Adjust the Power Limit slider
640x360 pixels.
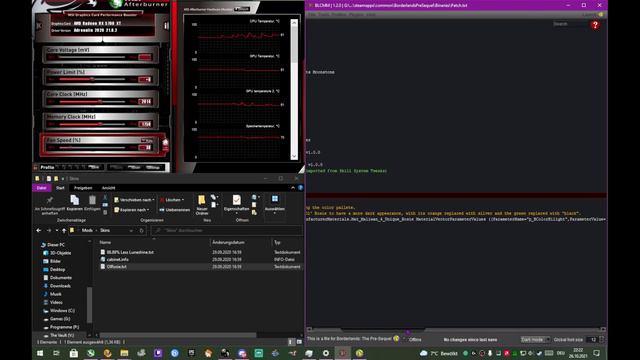[92, 79]
